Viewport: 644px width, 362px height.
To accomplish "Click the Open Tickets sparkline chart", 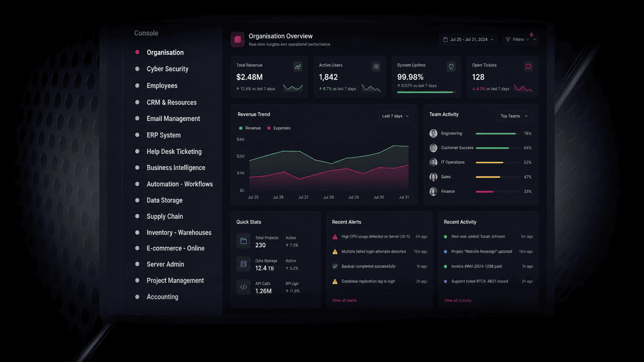I will tap(523, 88).
